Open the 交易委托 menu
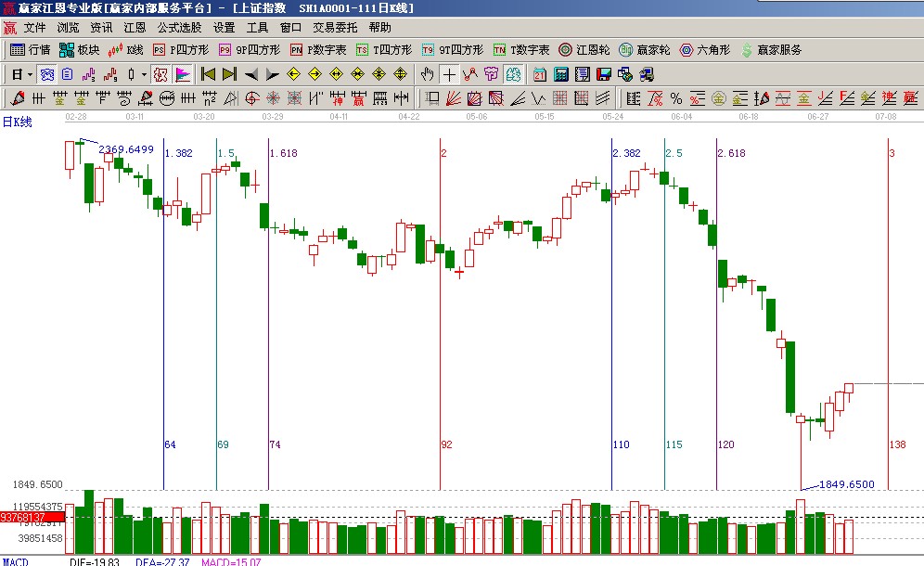Viewport: 924px width, 566px height. pyautogui.click(x=335, y=28)
